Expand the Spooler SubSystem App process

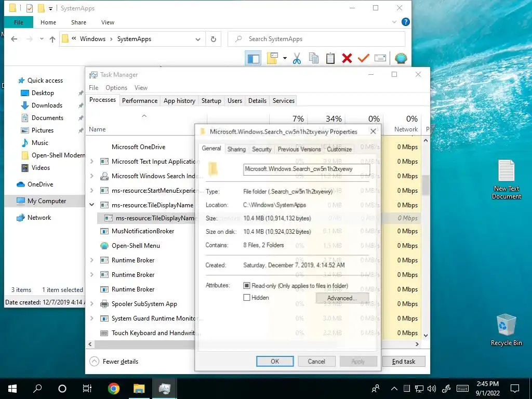click(x=91, y=304)
